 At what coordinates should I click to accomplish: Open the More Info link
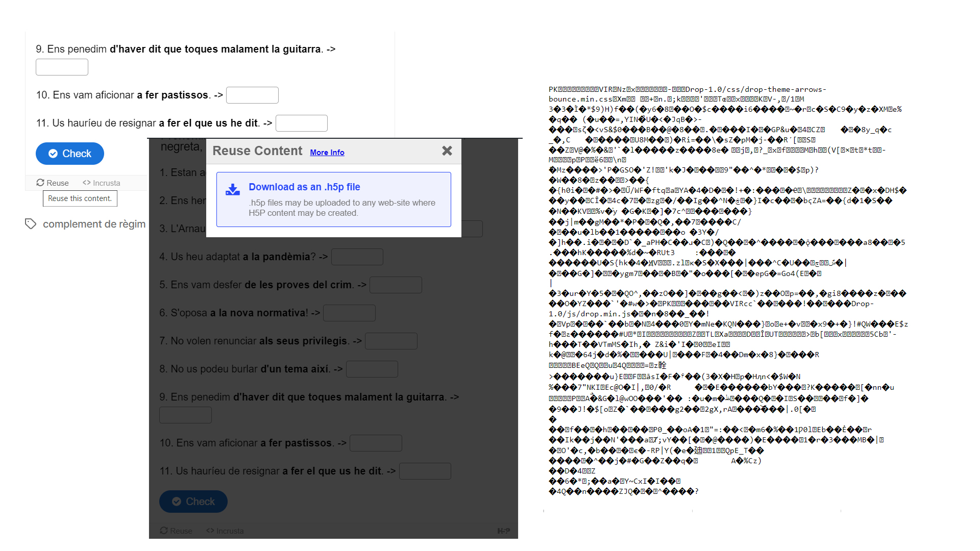click(x=327, y=153)
